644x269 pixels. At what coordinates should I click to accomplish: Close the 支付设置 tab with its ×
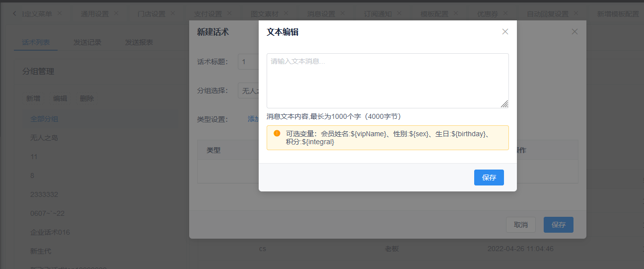coord(229,13)
